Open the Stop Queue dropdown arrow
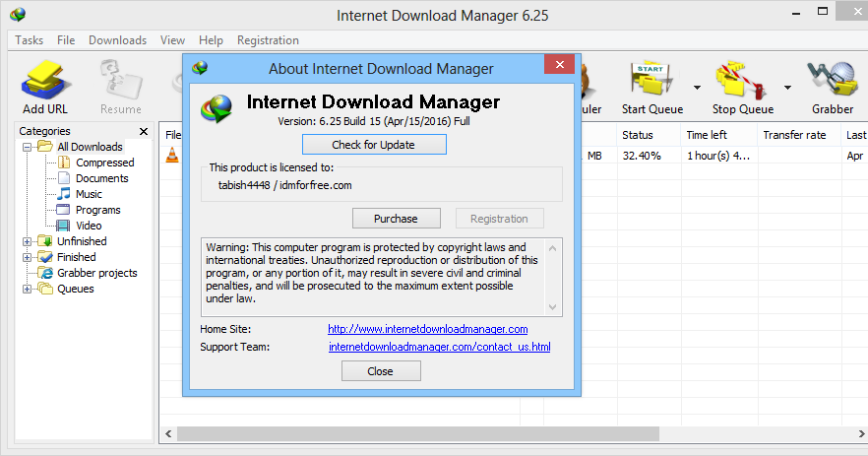868x456 pixels. tap(787, 88)
